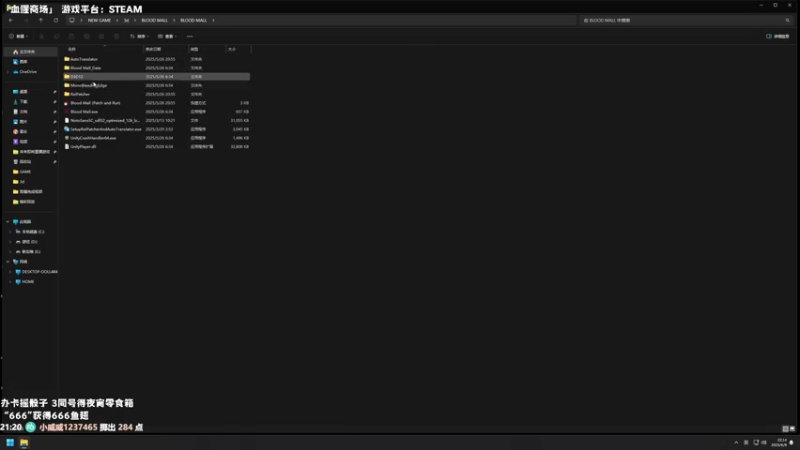Expand the OneDrive tree node
Viewport: 800px width, 450px height.
coord(8,72)
